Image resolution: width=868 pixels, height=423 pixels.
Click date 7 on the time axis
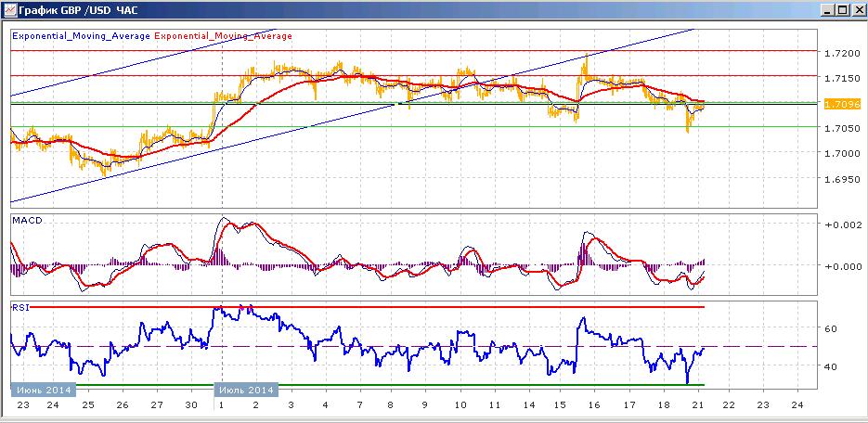tap(360, 404)
